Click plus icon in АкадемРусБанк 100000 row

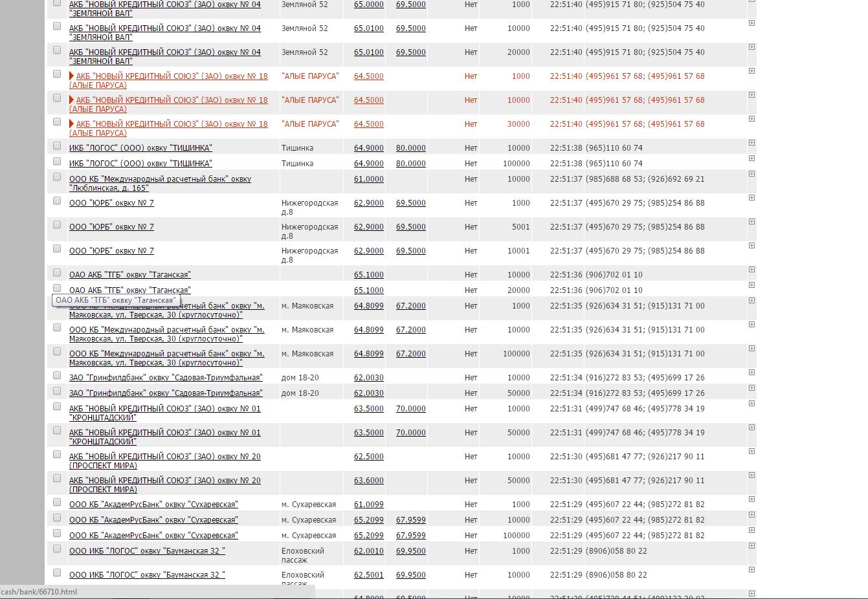(x=751, y=530)
